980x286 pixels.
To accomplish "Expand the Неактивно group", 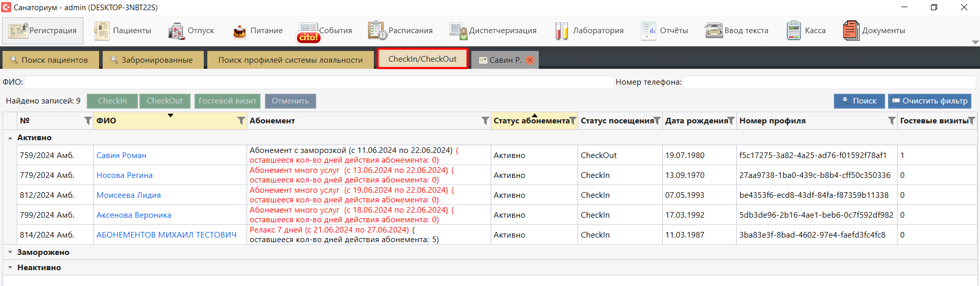I will 10,268.
